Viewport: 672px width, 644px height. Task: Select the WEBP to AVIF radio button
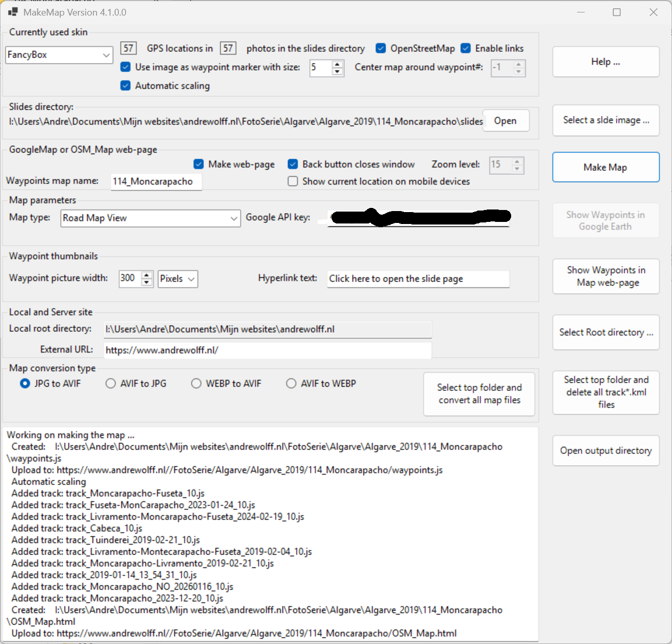[x=196, y=384]
